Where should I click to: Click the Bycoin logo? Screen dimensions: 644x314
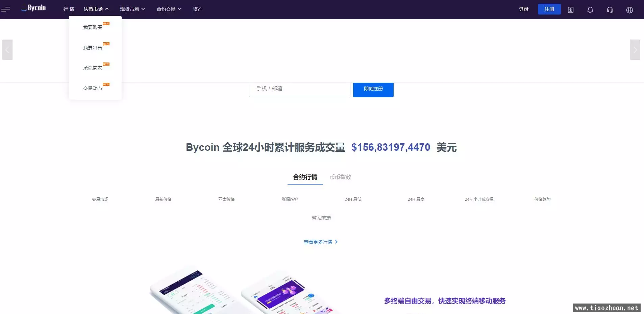[33, 8]
